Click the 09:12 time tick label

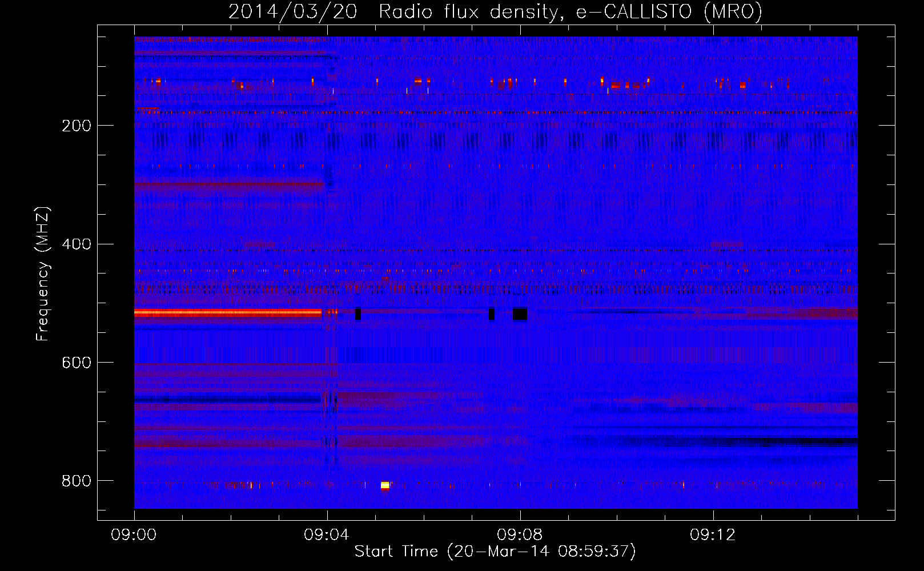[713, 535]
